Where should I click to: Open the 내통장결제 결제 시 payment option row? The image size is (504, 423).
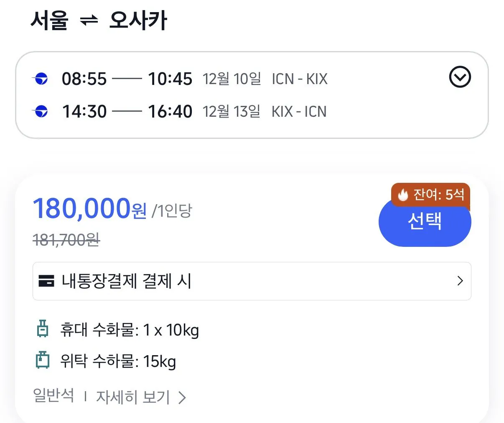pyautogui.click(x=252, y=281)
